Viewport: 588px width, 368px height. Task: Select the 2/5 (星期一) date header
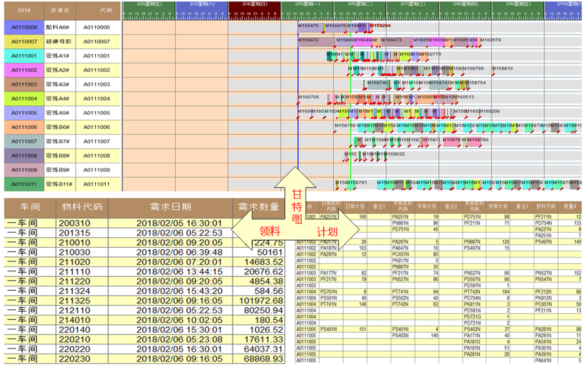click(x=307, y=4)
